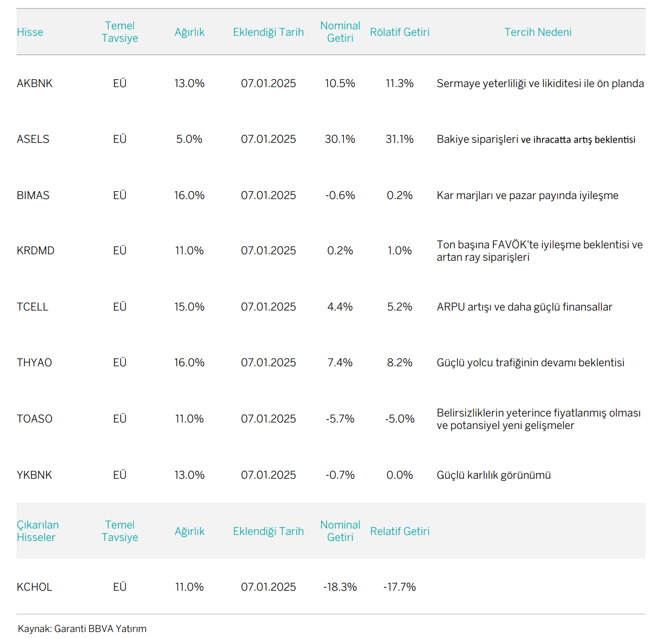Click BIMAS nominal return -0.6%
672x639 pixels.
point(340,196)
